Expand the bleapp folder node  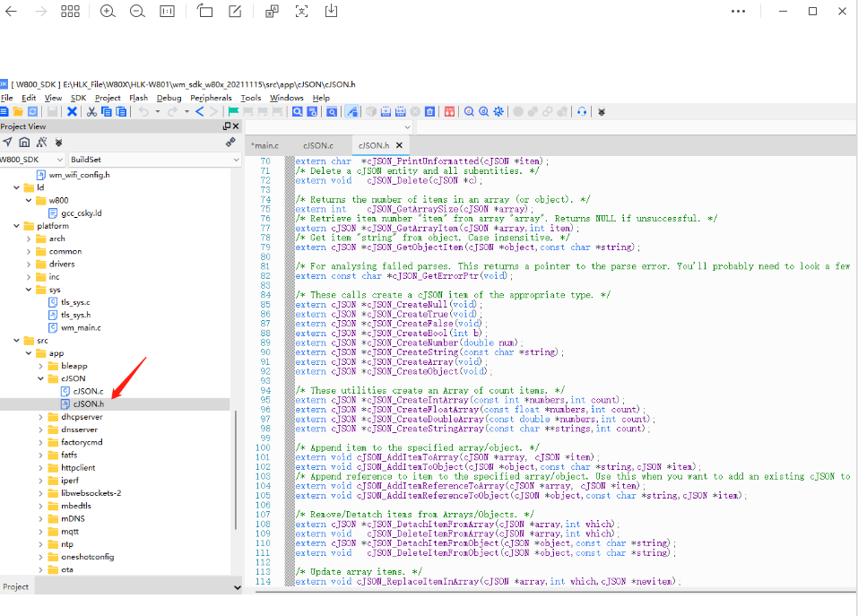tap(40, 366)
